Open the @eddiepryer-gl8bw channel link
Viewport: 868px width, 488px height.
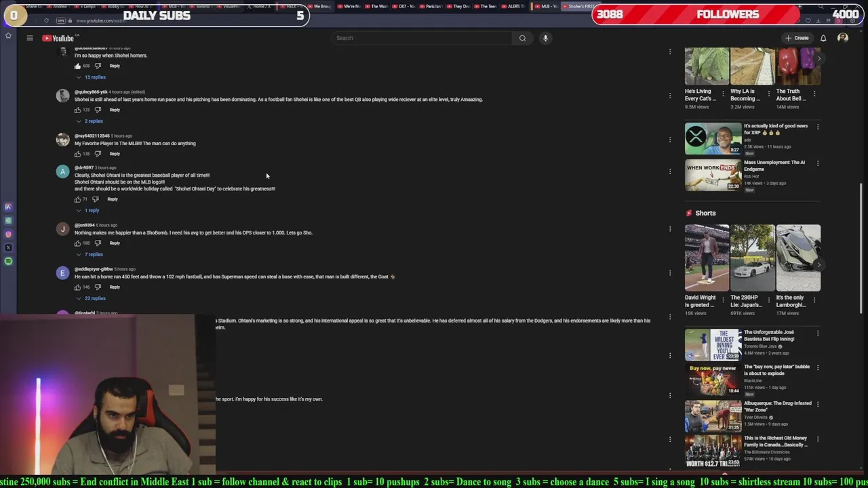(x=94, y=269)
